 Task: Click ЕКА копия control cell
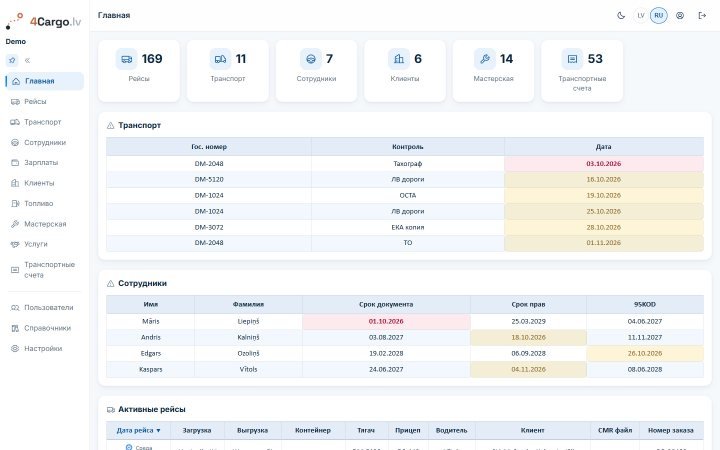[x=408, y=227]
